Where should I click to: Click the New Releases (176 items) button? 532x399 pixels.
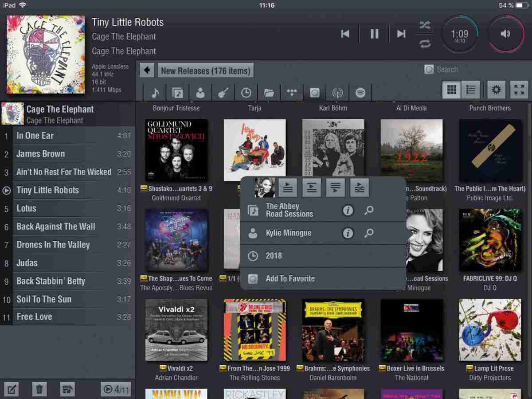(x=205, y=70)
